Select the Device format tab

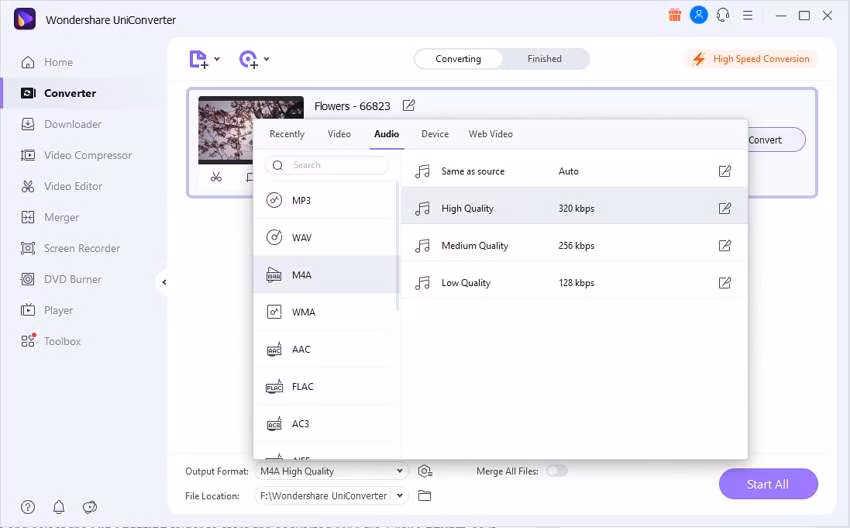(x=435, y=134)
